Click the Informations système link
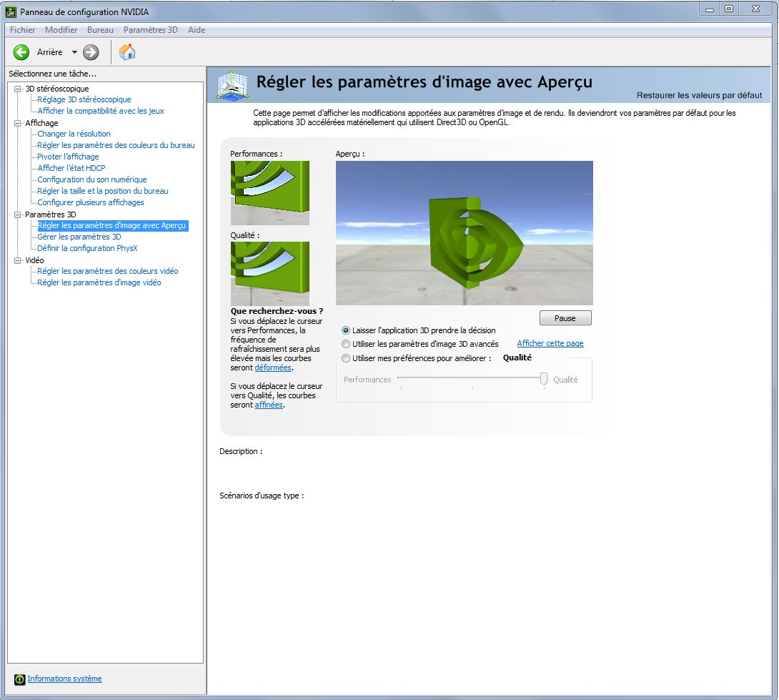The height and width of the screenshot is (700, 779). coord(64,679)
